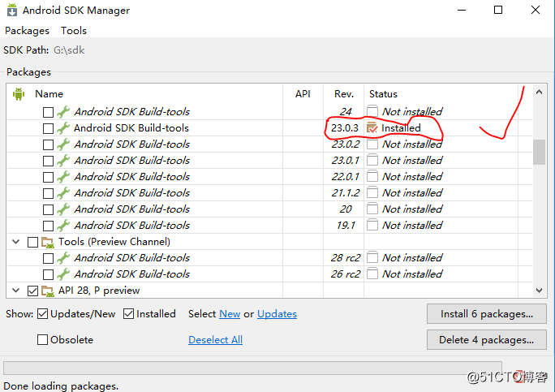This screenshot has height=392, width=555.
Task: Click wrench icon of Build-tools revision 23.0.3
Action: 63,128
